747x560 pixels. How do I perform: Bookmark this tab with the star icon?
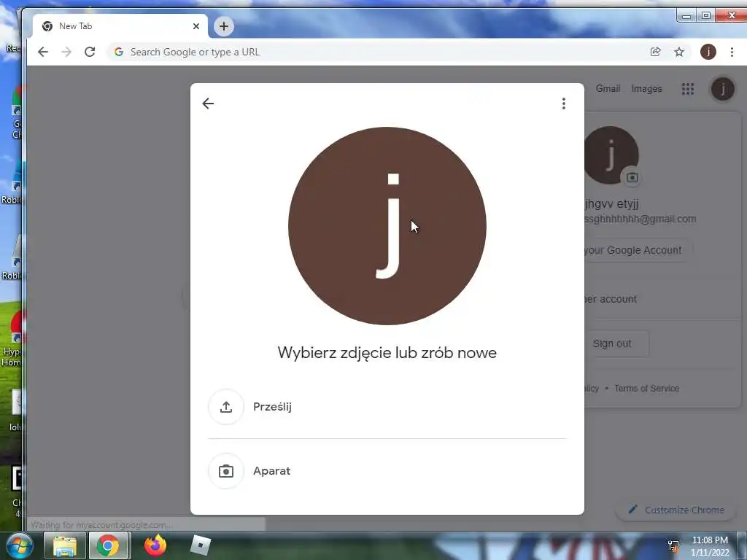pos(679,52)
